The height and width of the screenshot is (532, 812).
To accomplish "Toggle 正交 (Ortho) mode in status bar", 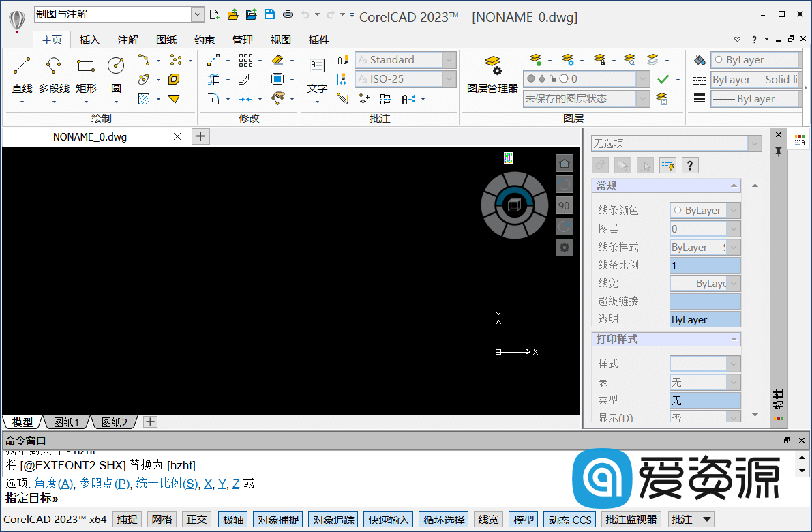I will tap(196, 519).
